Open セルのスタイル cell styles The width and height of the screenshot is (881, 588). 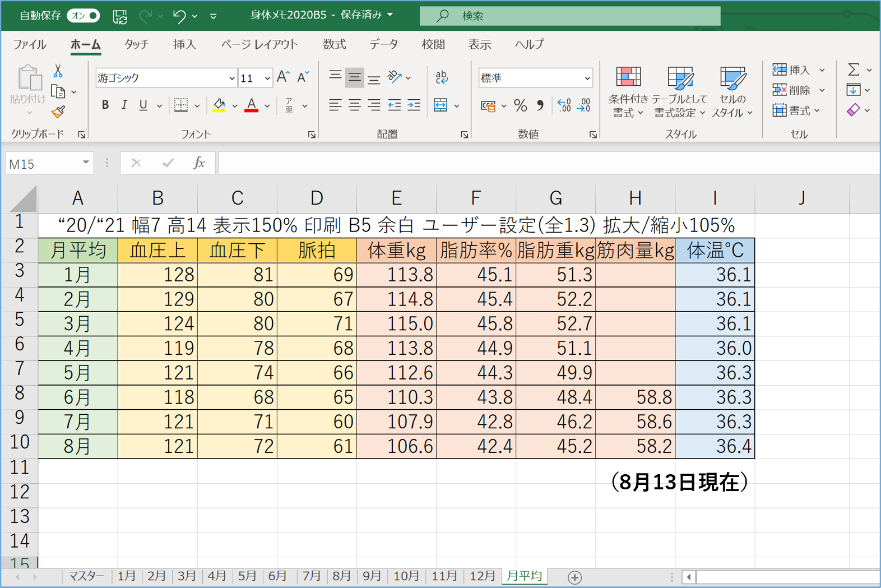tap(732, 92)
